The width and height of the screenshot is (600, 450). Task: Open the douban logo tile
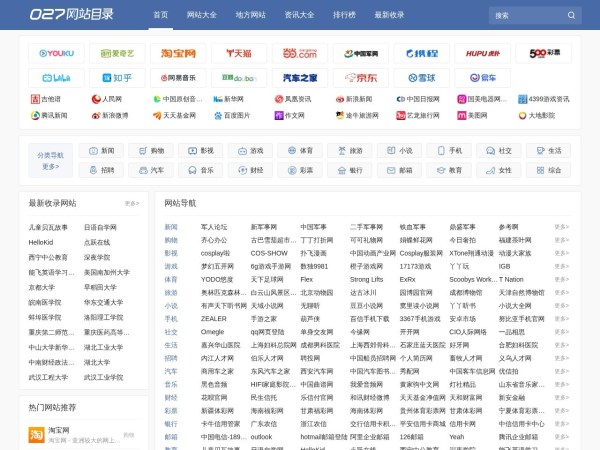[239, 78]
